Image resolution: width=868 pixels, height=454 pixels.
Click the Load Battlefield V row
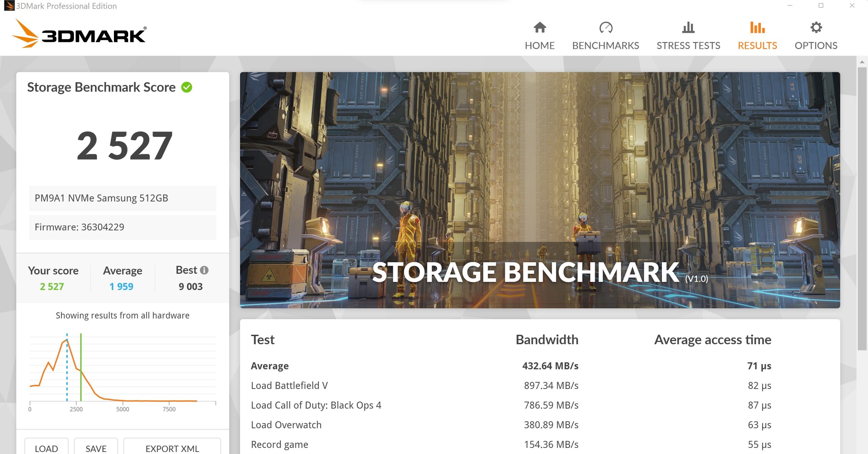[511, 386]
